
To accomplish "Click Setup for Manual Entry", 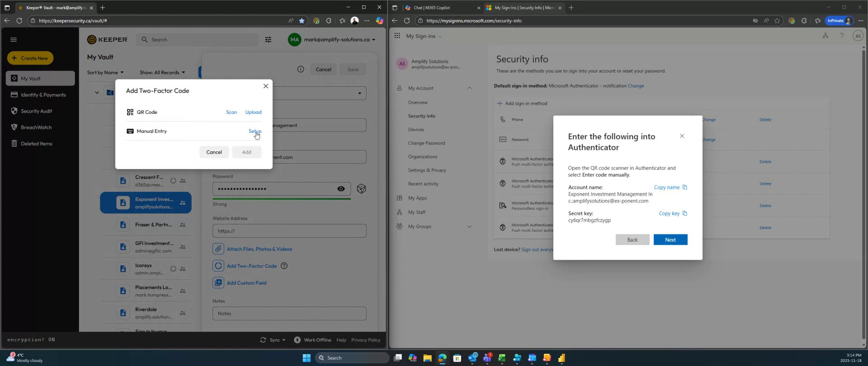I will (255, 131).
